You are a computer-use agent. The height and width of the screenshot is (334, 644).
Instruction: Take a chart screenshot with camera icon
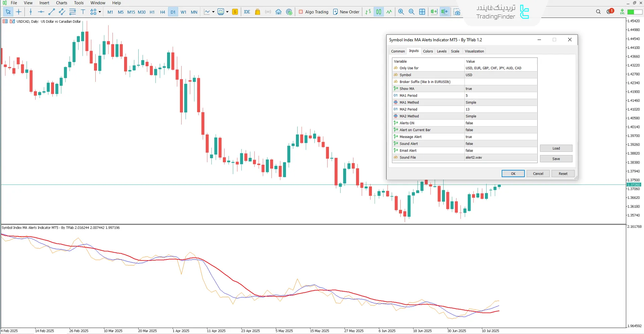(x=457, y=12)
